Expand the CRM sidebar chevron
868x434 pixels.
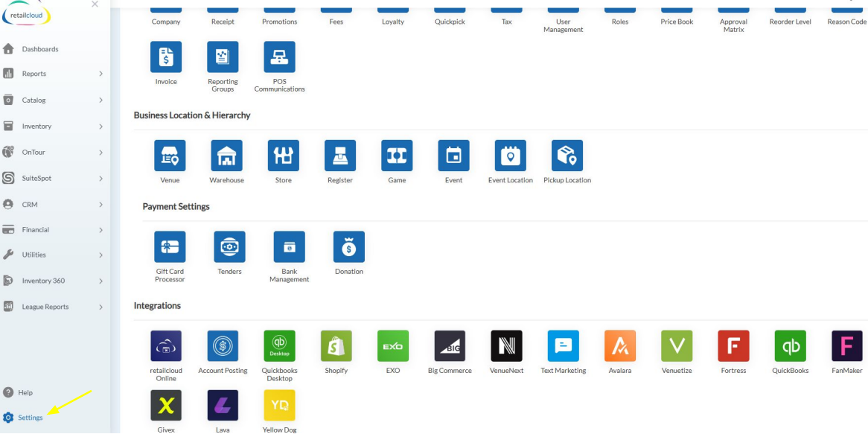100,204
